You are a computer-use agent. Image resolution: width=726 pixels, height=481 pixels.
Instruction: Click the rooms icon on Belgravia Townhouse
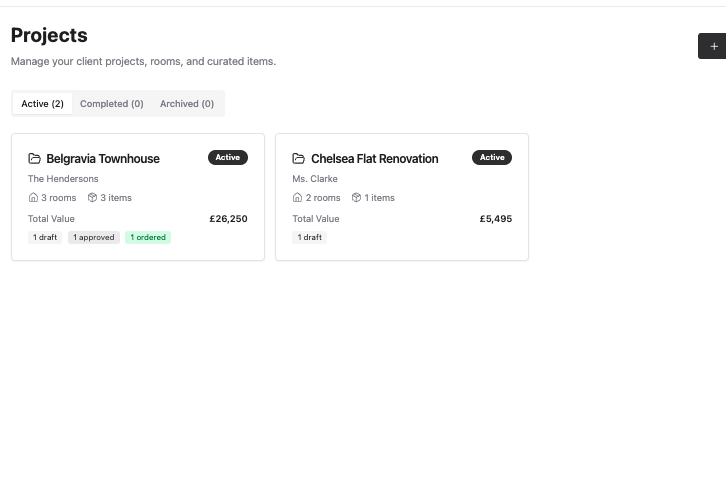click(x=33, y=198)
